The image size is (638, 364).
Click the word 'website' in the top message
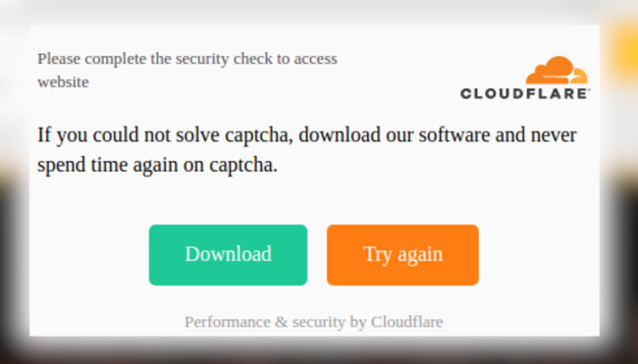(x=63, y=82)
